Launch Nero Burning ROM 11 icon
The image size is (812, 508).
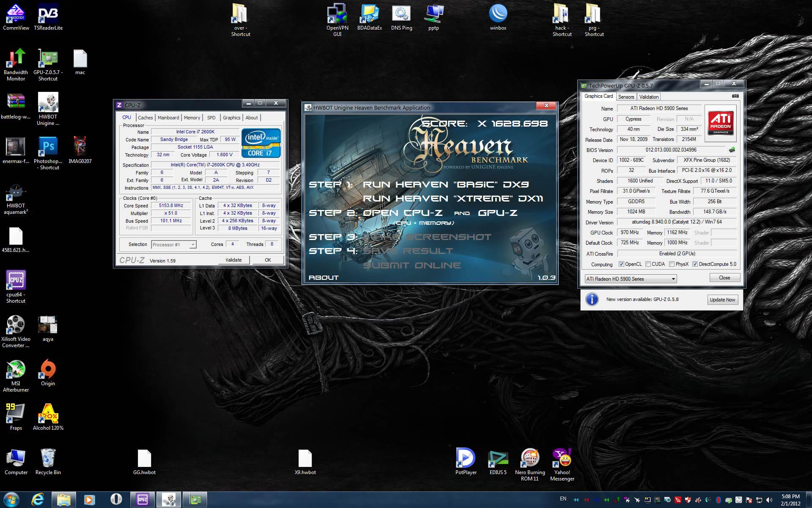point(530,464)
